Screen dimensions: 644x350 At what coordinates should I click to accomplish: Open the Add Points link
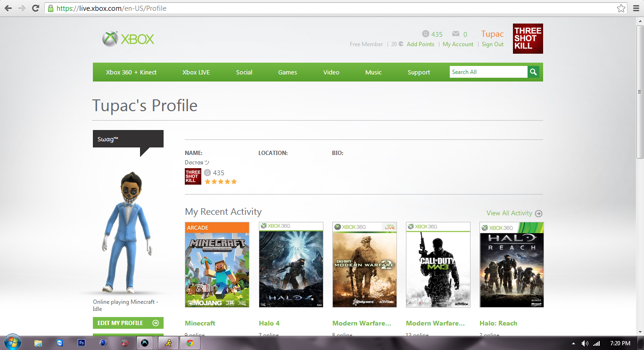click(421, 44)
